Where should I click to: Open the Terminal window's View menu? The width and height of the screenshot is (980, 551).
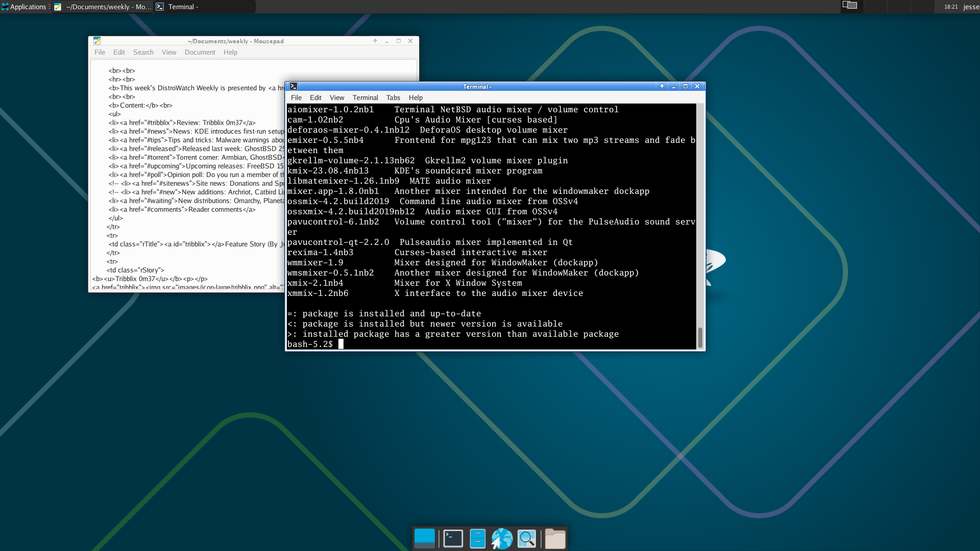tap(337, 97)
